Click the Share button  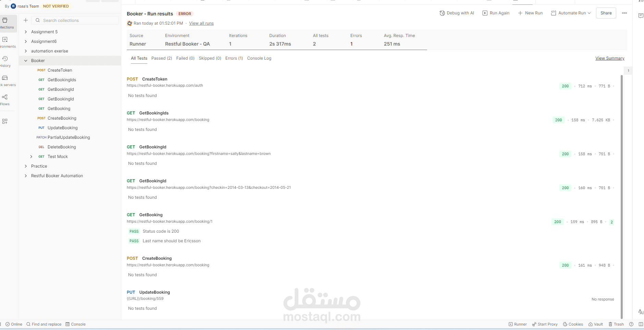(x=606, y=13)
